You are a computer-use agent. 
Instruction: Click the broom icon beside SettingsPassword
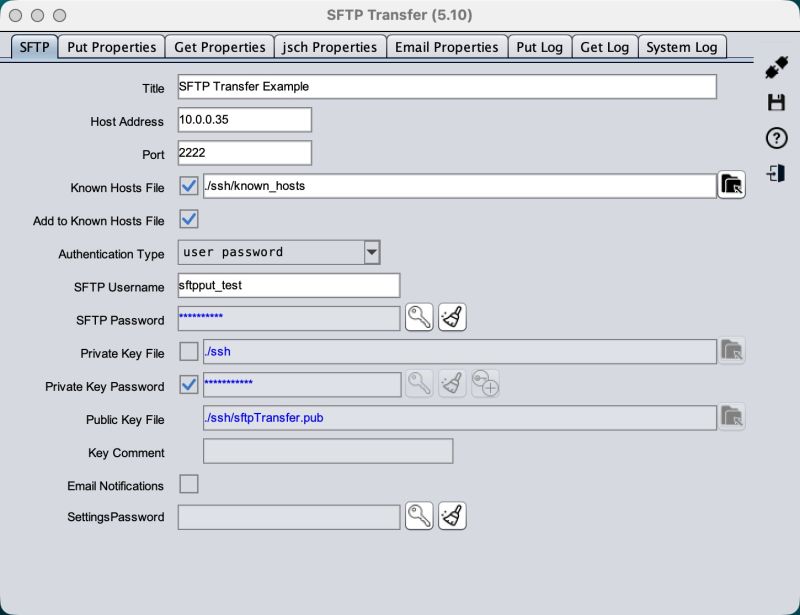coord(452,516)
